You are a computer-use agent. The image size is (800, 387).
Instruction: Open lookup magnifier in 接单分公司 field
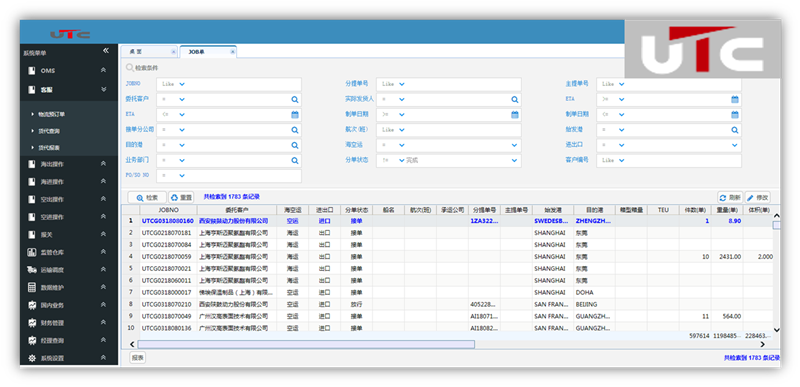click(x=295, y=130)
